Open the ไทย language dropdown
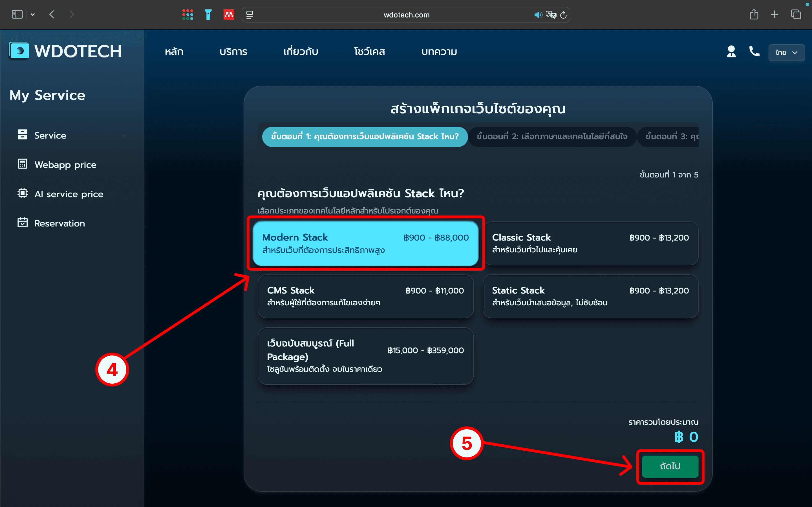Image resolution: width=812 pixels, height=507 pixels. point(787,53)
